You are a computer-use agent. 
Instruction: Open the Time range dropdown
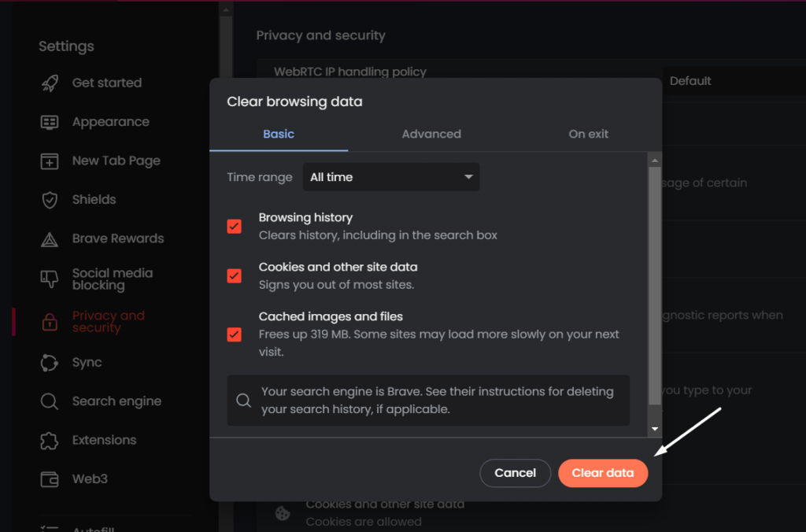coord(391,177)
